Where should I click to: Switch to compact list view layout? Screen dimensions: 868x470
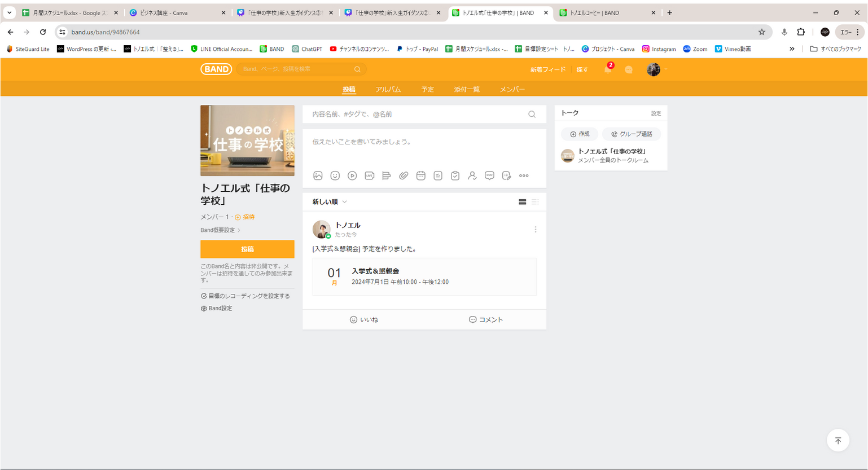point(535,202)
